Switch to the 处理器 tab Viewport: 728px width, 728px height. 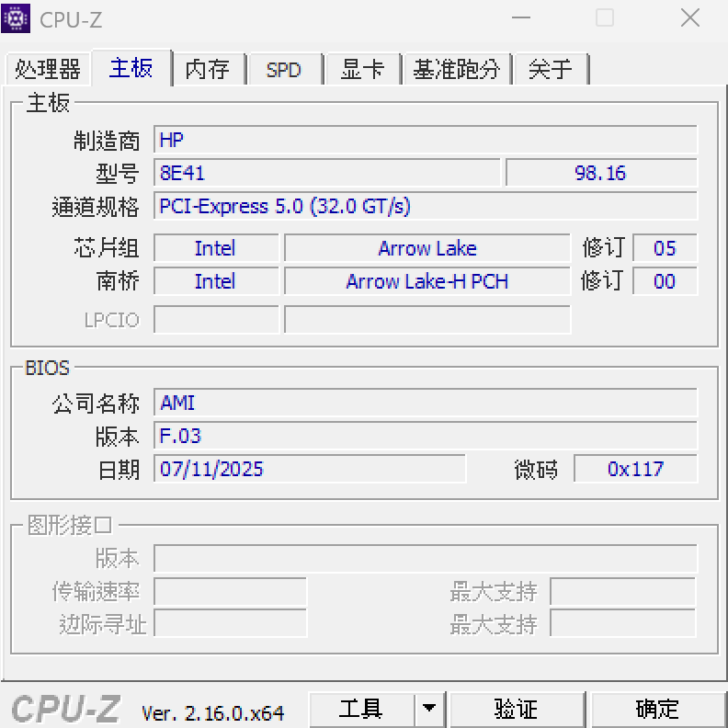48,69
